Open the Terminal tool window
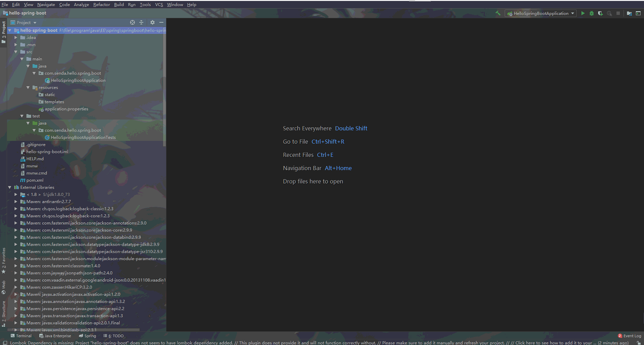This screenshot has width=644, height=345. pyautogui.click(x=21, y=336)
